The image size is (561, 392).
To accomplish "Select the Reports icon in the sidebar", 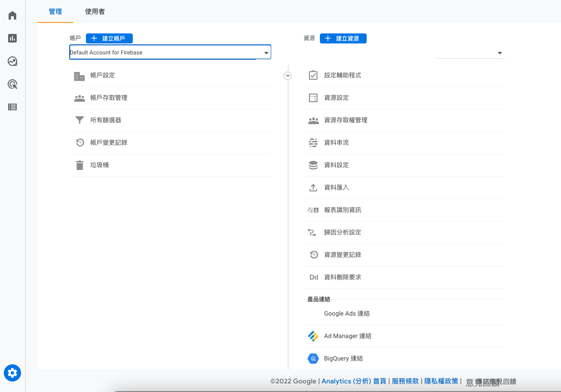I will coord(12,38).
